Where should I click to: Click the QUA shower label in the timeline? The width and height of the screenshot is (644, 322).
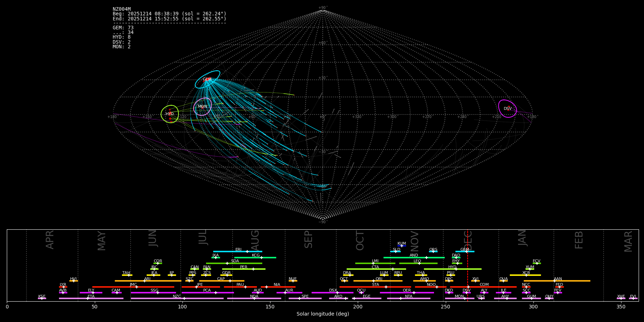coord(503,279)
